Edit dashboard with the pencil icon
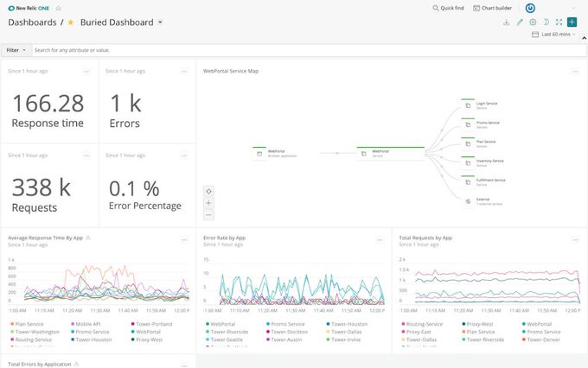 click(x=520, y=22)
